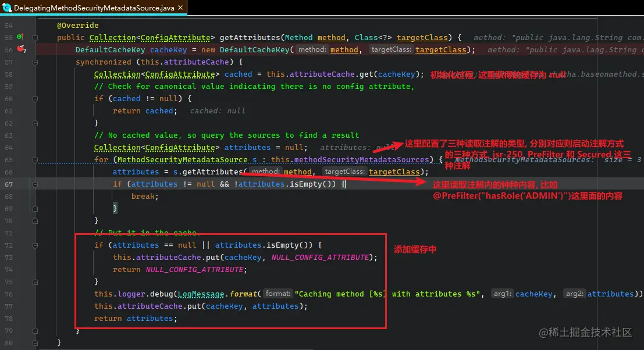Viewport: 644px width, 350px height.
Task: Click the fold end marker on line 62
Action: point(35,123)
